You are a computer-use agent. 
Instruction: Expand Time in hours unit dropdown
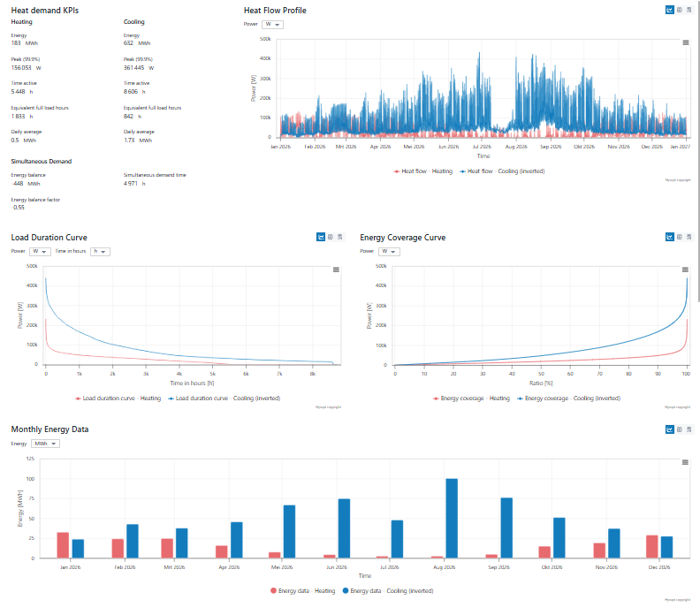click(100, 251)
